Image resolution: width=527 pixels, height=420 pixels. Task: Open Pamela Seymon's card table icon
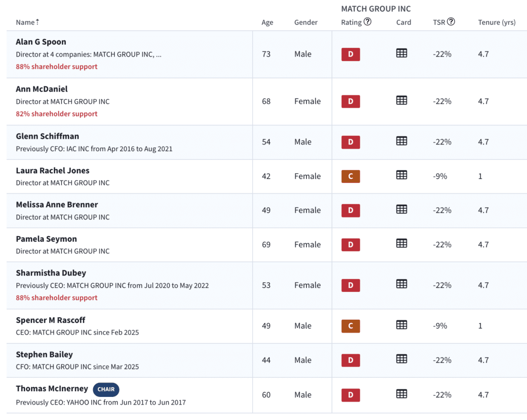[x=401, y=243]
